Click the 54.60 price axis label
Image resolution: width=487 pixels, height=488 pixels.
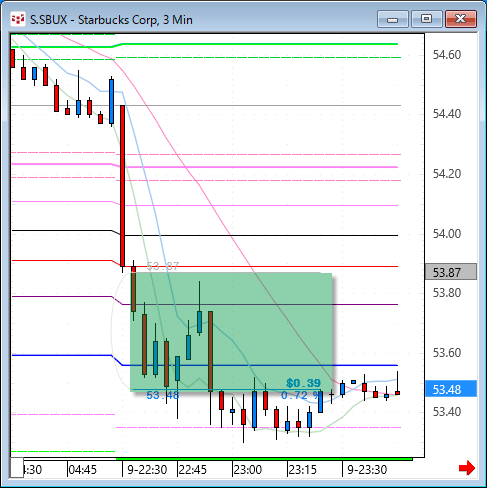(447, 55)
